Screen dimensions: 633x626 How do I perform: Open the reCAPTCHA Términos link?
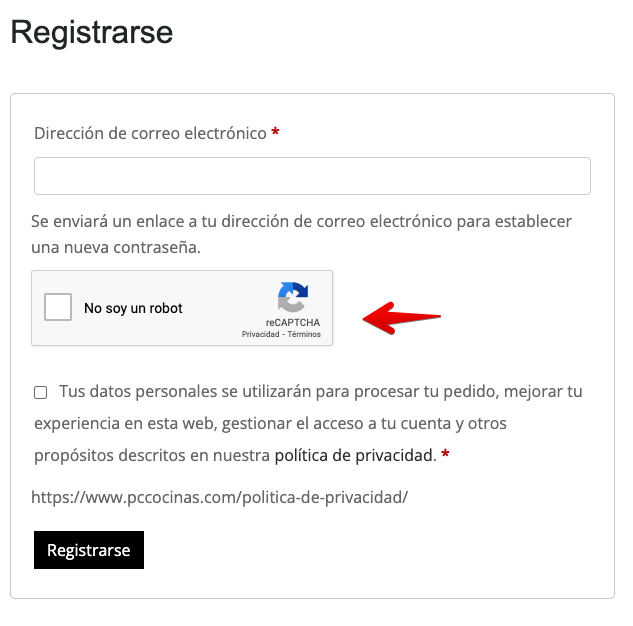[x=304, y=334]
